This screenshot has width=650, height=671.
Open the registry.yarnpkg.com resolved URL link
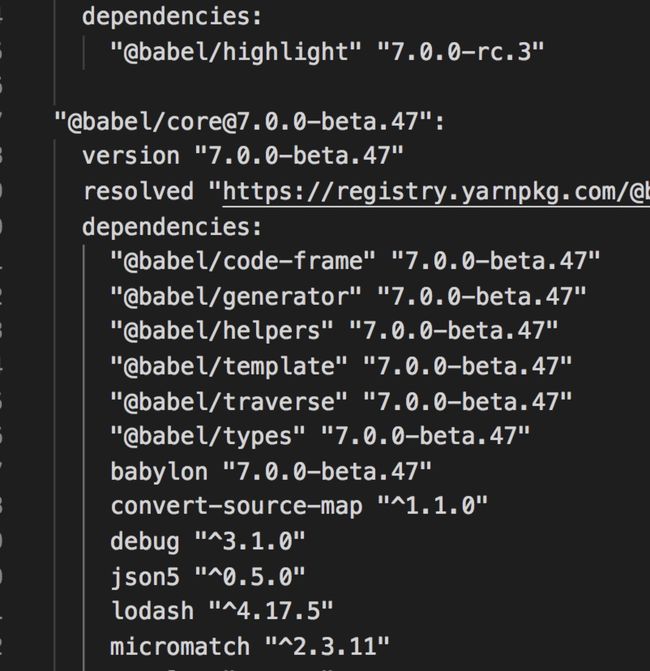(x=436, y=192)
